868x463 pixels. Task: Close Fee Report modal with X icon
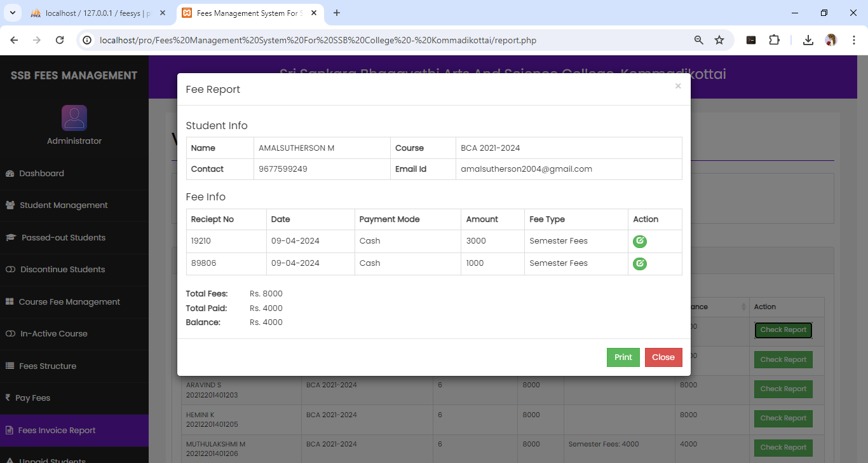(677, 86)
